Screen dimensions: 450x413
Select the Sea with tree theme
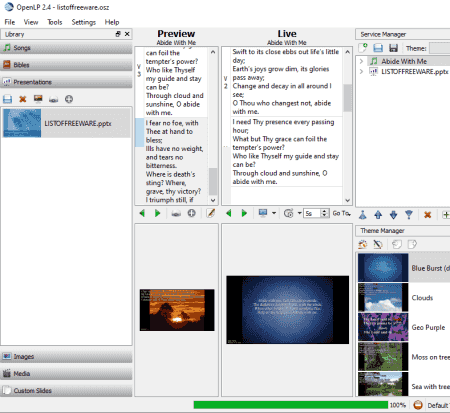(404, 385)
